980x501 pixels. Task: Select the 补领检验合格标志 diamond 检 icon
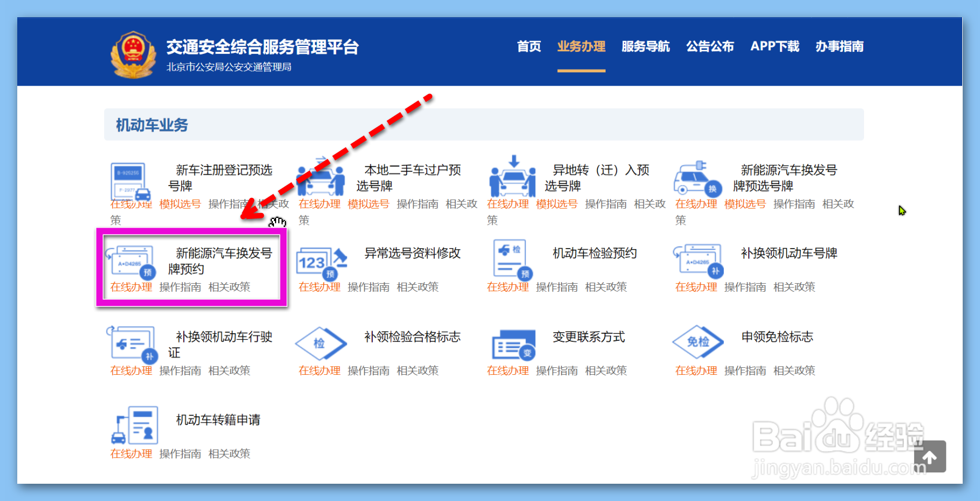point(320,344)
